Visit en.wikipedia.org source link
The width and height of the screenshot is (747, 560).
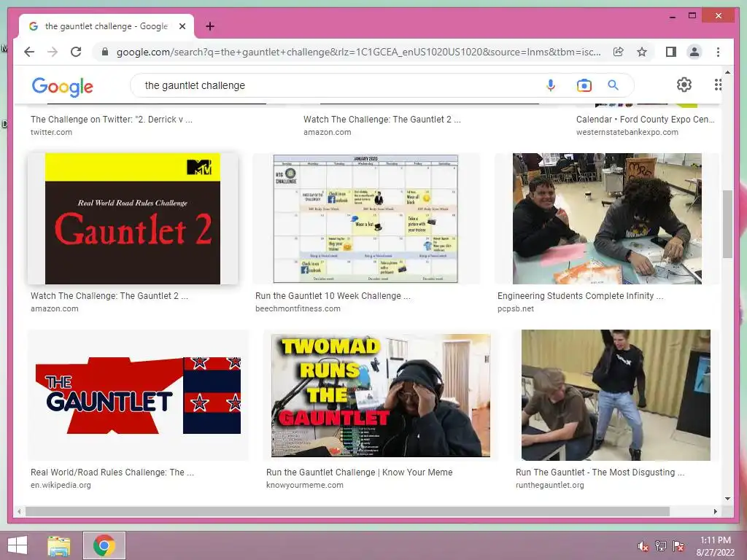61,485
